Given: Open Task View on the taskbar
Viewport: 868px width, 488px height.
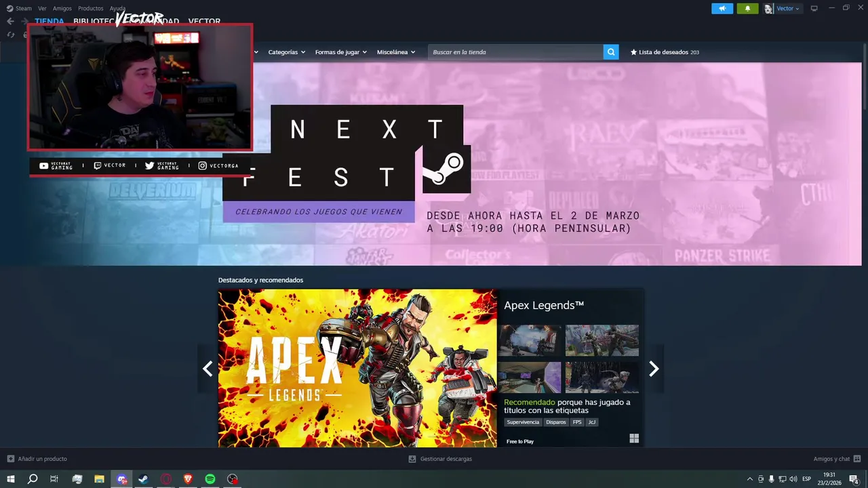Looking at the screenshot, I should pyautogui.click(x=54, y=479).
